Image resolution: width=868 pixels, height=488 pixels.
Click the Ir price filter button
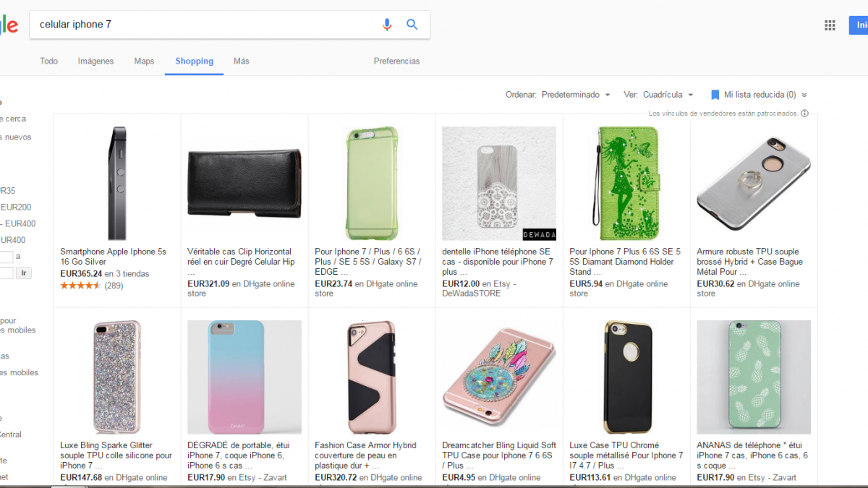coord(25,273)
